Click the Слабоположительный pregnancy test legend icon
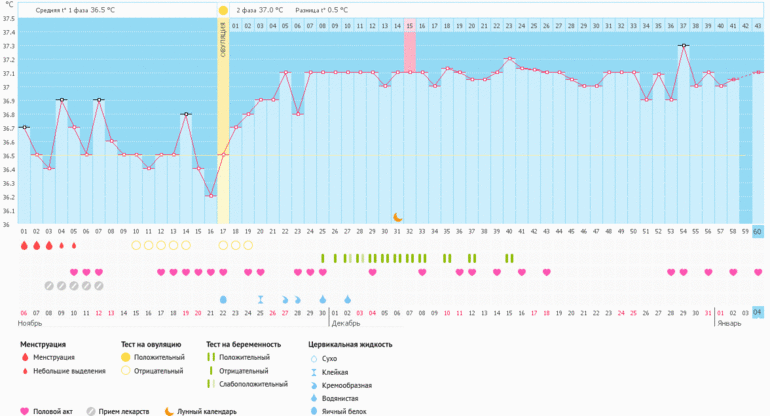Image resolution: width=770 pixels, height=416 pixels. pyautogui.click(x=210, y=384)
